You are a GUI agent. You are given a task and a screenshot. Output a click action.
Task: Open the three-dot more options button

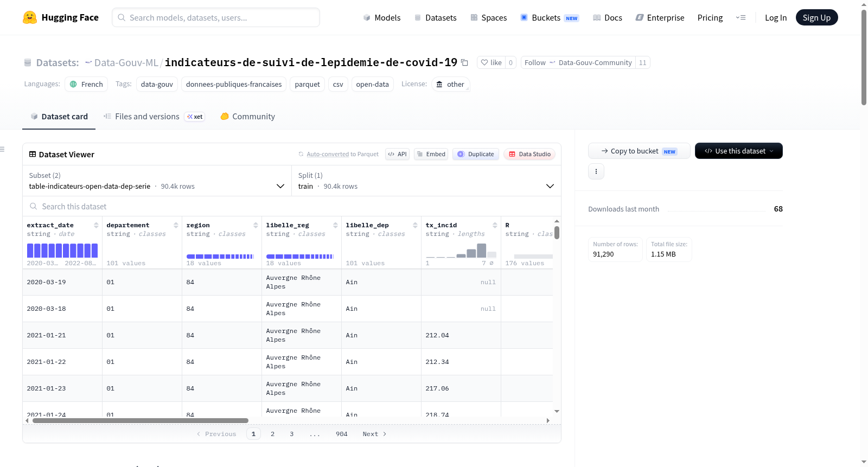596,171
